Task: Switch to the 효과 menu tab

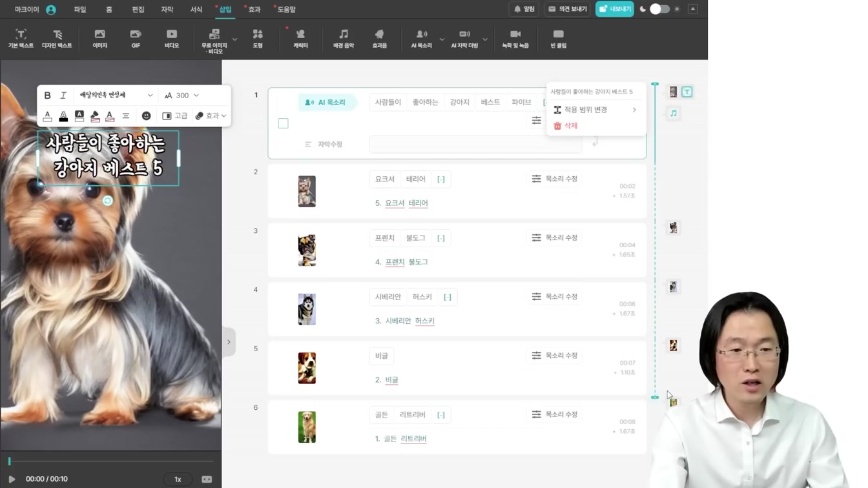Action: pos(254,10)
